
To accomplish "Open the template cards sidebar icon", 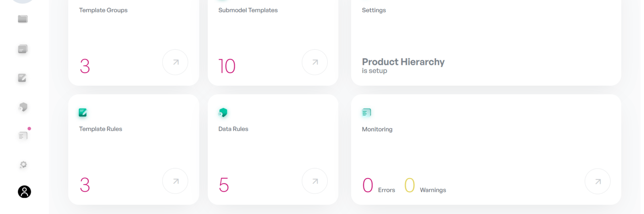I will tap(23, 49).
